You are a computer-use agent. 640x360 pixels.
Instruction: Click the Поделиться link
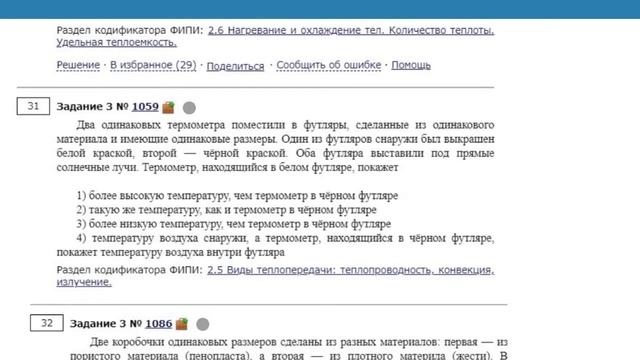pyautogui.click(x=235, y=66)
